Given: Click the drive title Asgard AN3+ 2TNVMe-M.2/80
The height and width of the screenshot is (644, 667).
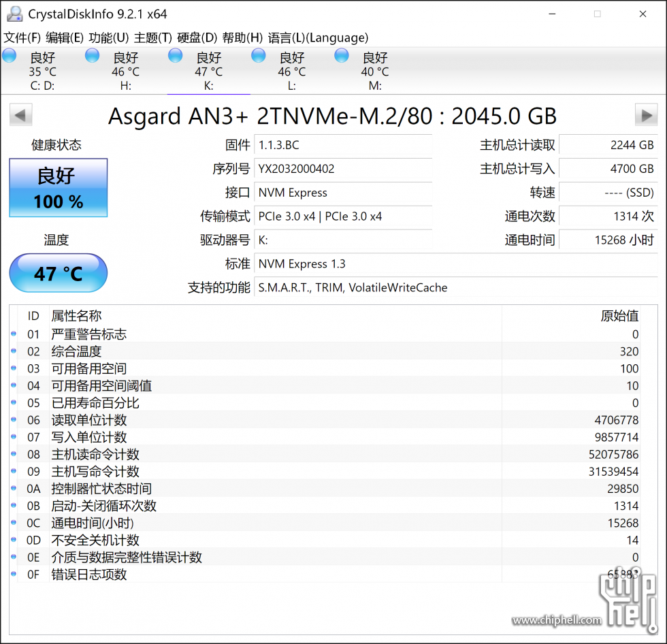Looking at the screenshot, I should 332,116.
